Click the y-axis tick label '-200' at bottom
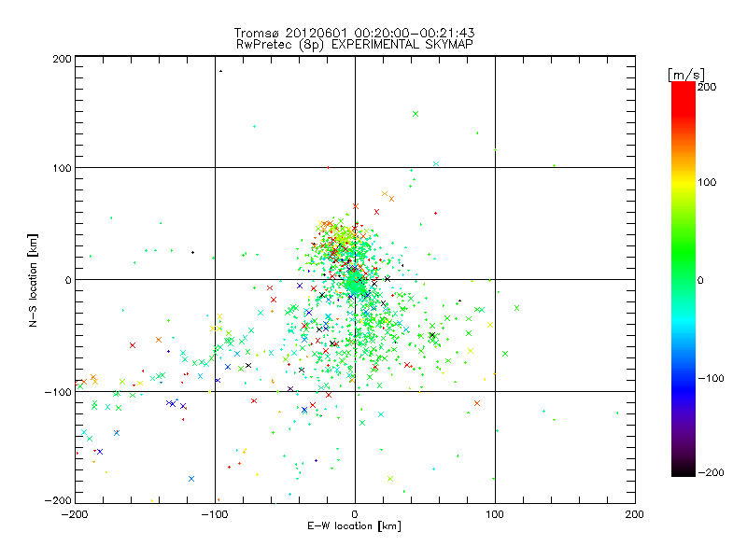This screenshot has height=560, width=747. [58, 500]
